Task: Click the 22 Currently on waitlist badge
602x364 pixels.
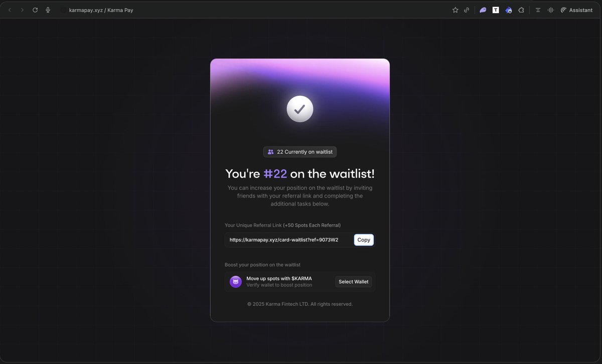Action: coord(299,151)
